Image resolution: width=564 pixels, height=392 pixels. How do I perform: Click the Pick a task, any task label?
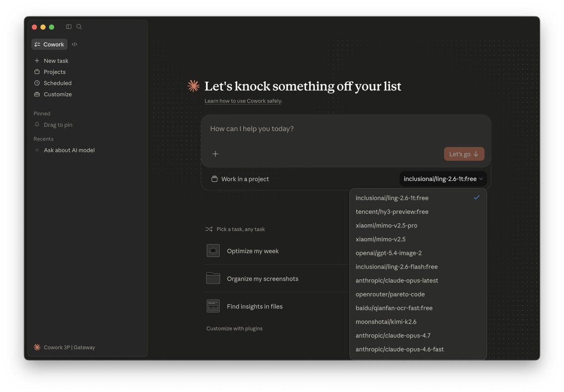[241, 229]
